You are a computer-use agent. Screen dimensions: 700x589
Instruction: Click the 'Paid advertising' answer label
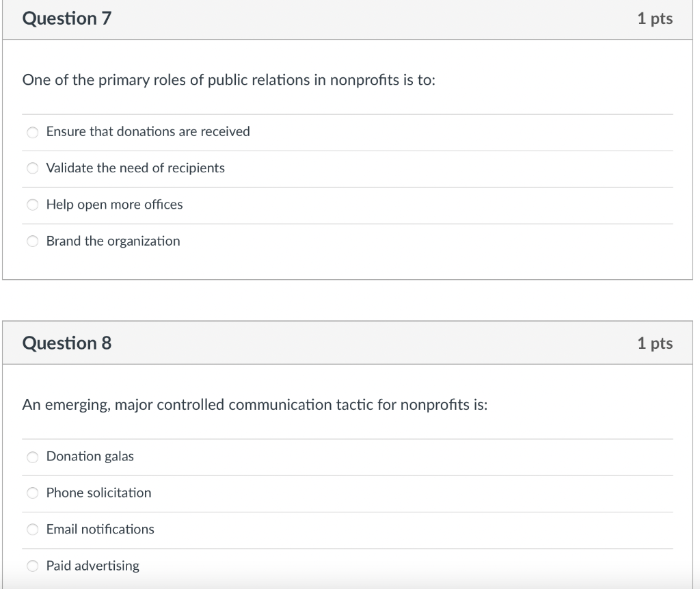[x=92, y=566]
